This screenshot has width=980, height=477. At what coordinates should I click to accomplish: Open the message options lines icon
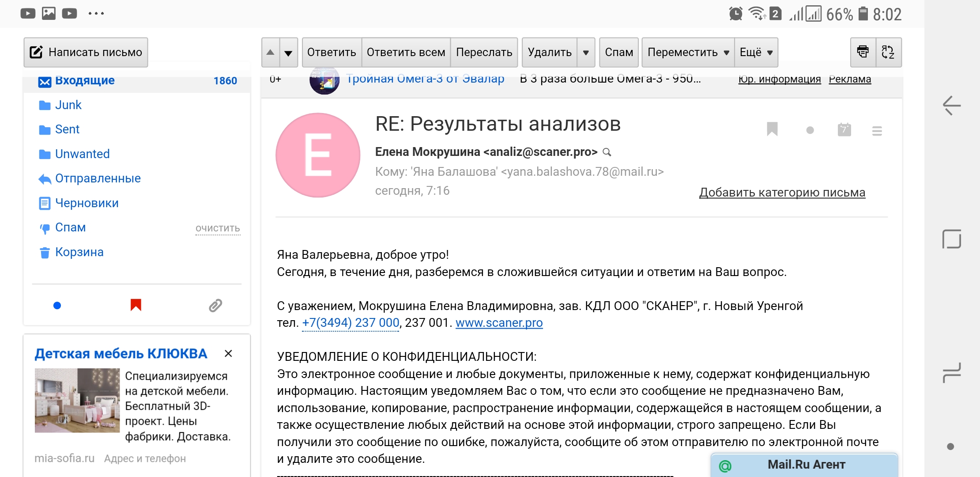pos(877,131)
